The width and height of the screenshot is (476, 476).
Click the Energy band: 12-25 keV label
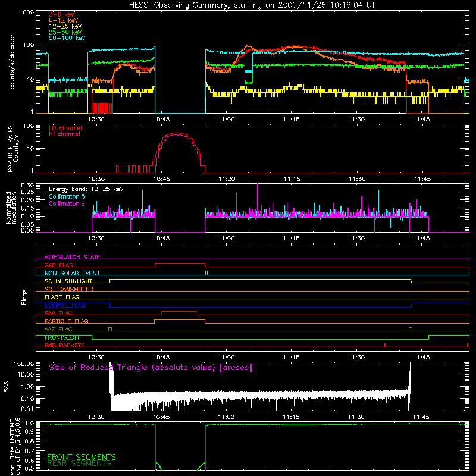tap(86, 189)
